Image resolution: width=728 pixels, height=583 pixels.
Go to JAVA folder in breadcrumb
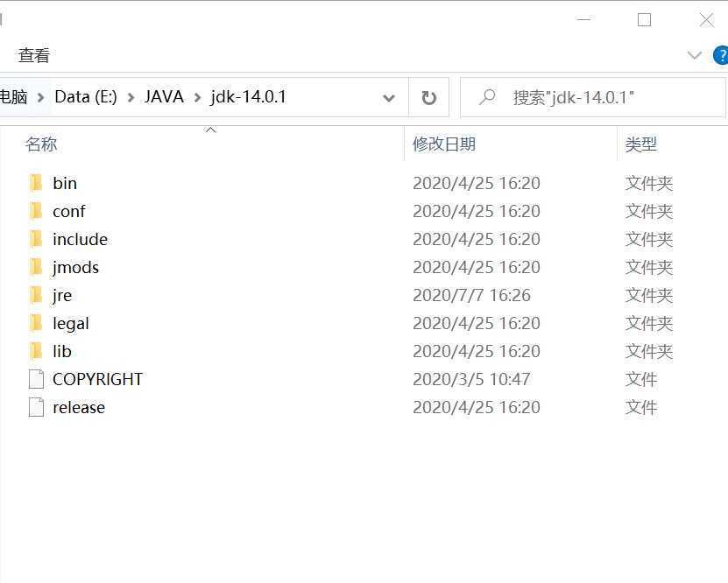[164, 97]
